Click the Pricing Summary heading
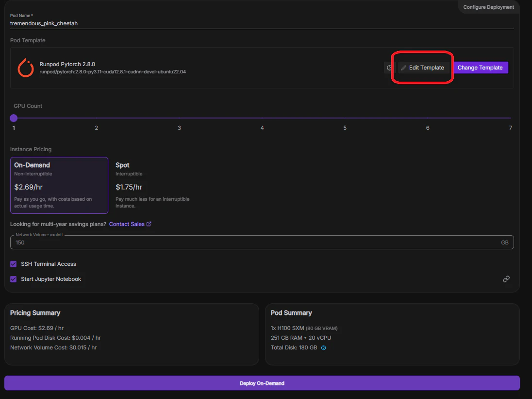The height and width of the screenshot is (399, 532). [x=35, y=313]
